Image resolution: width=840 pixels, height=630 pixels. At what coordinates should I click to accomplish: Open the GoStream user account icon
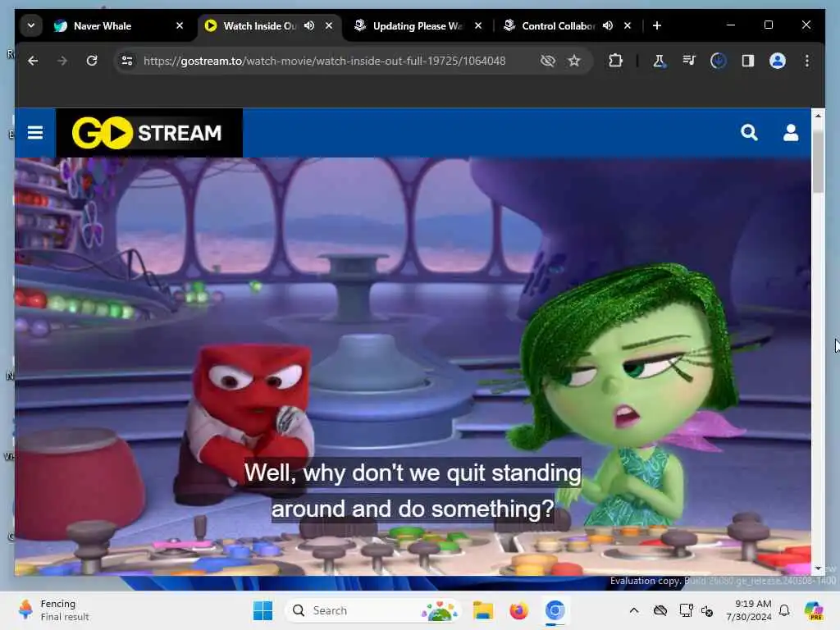(x=791, y=132)
